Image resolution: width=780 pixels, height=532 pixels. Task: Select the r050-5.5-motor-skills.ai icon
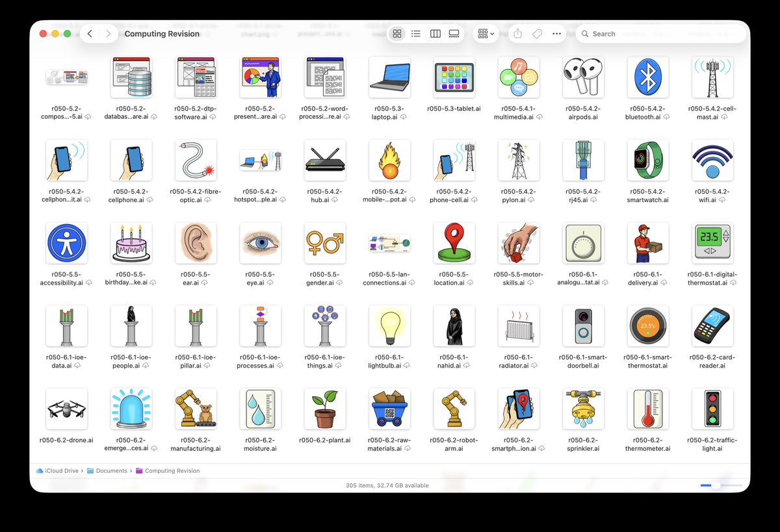point(519,244)
